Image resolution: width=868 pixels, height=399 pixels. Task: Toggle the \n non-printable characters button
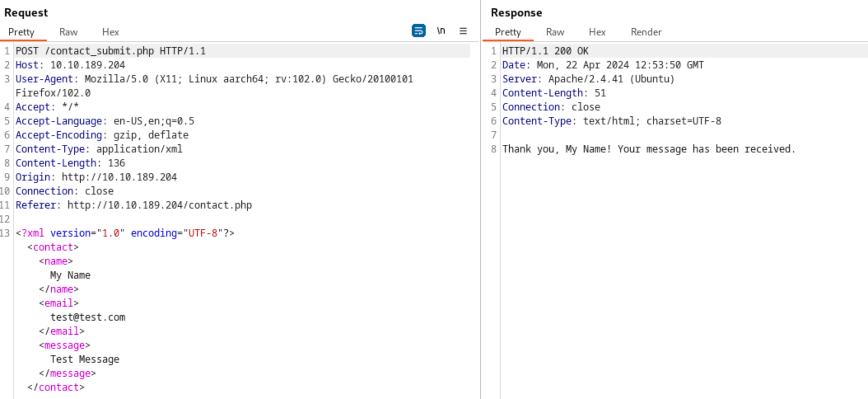(441, 31)
